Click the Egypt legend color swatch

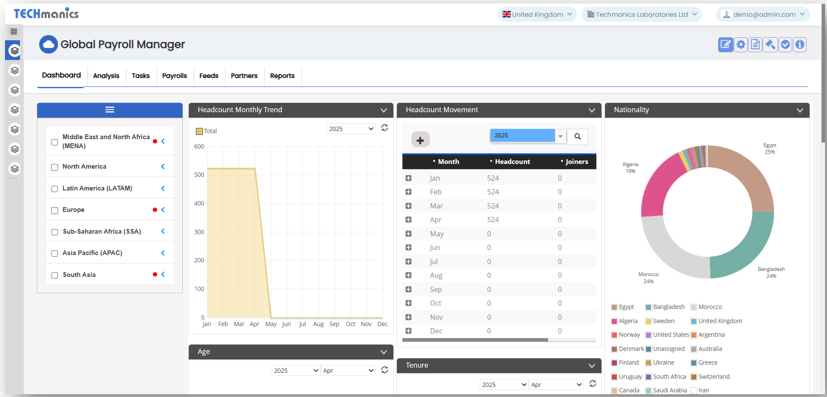[x=614, y=307]
